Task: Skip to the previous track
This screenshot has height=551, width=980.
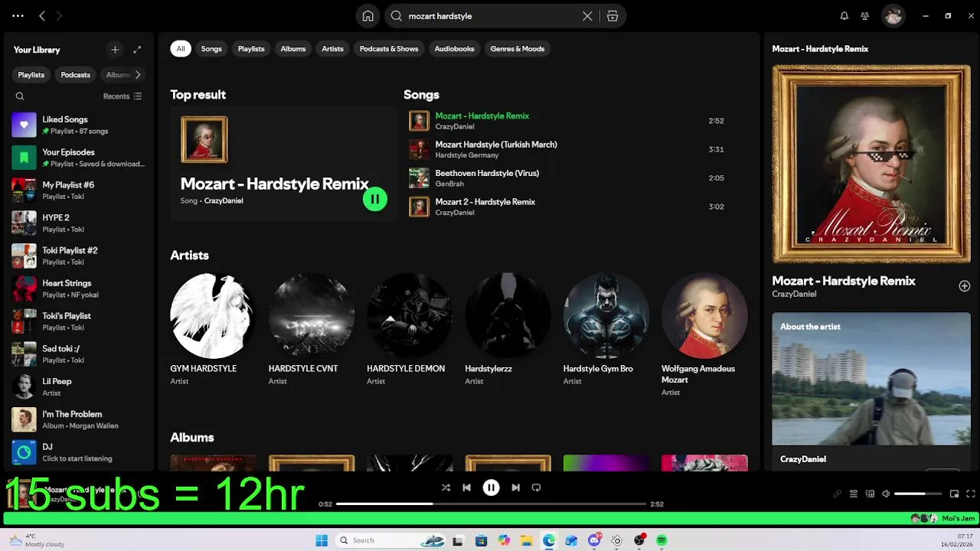Action: point(466,487)
